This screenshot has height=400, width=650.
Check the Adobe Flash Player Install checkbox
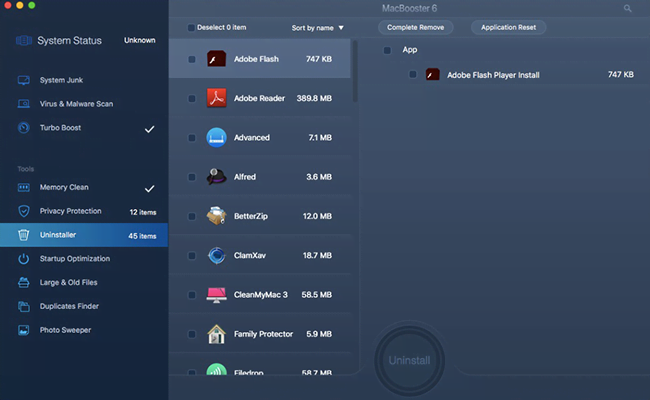413,75
